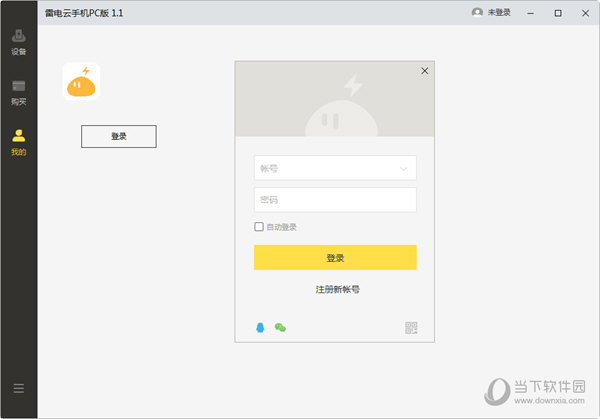The image size is (600, 419).
Task: Open the 设备 devices sidebar tab
Action: pyautogui.click(x=18, y=42)
